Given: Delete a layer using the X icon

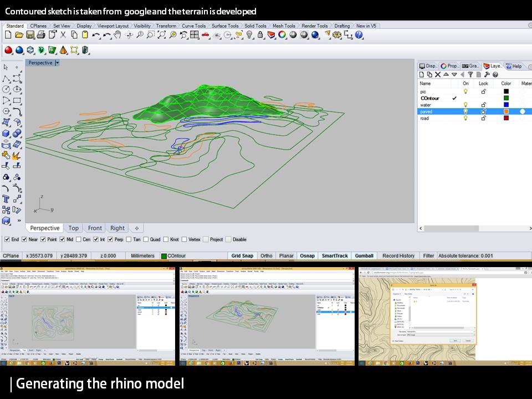Looking at the screenshot, I should tap(438, 74).
